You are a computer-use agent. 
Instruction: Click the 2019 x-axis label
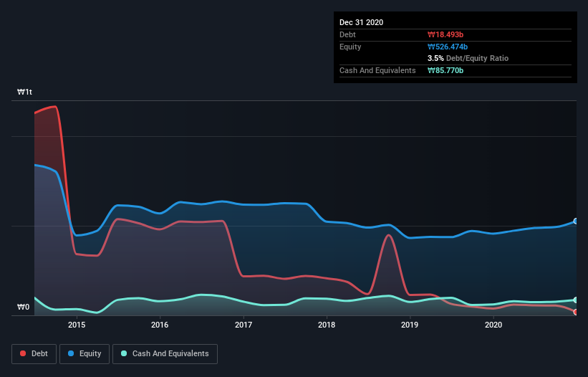click(410, 325)
